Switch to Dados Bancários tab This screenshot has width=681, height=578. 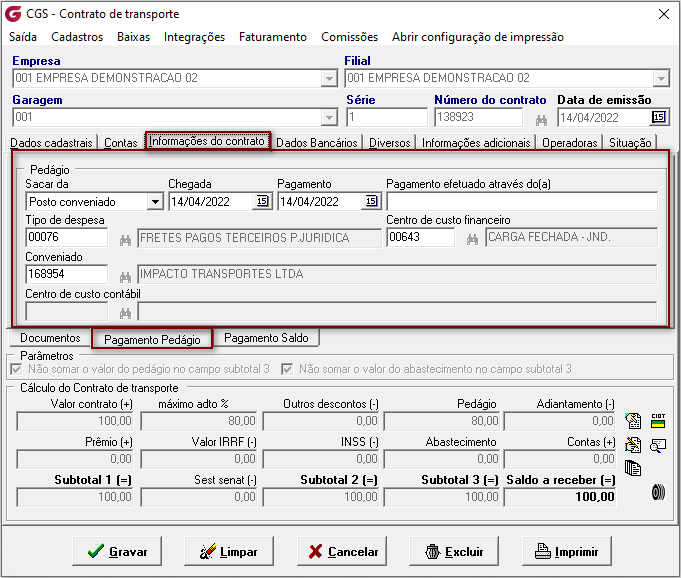pos(317,143)
